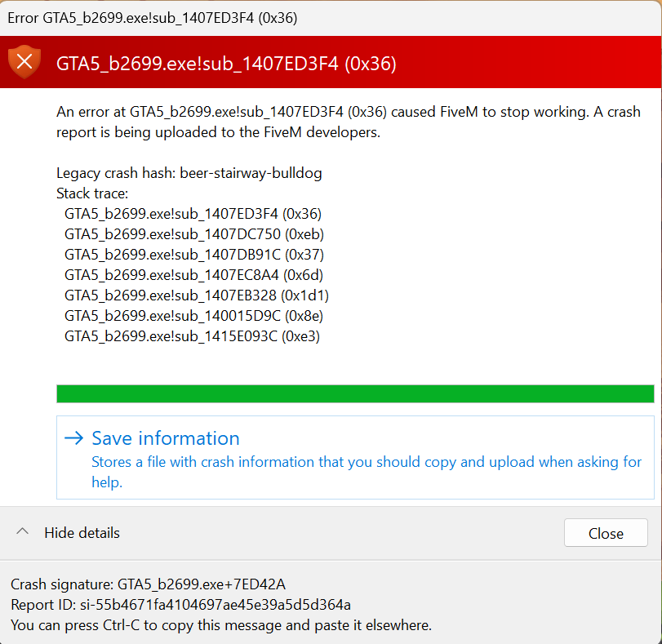Select the 'Legacy crash hash: beer-stairway-bulldog' line
662x644 pixels.
point(189,173)
